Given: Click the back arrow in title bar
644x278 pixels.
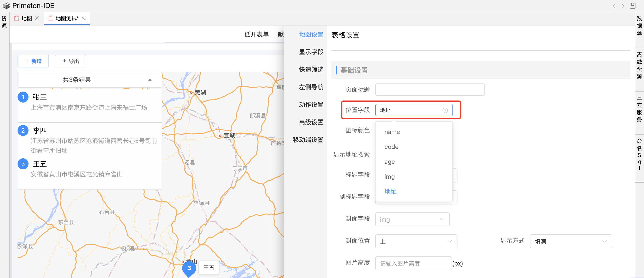Looking at the screenshot, I should [x=614, y=5].
